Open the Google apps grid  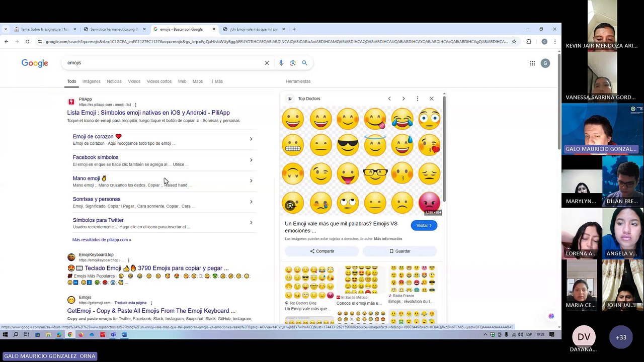click(x=532, y=63)
